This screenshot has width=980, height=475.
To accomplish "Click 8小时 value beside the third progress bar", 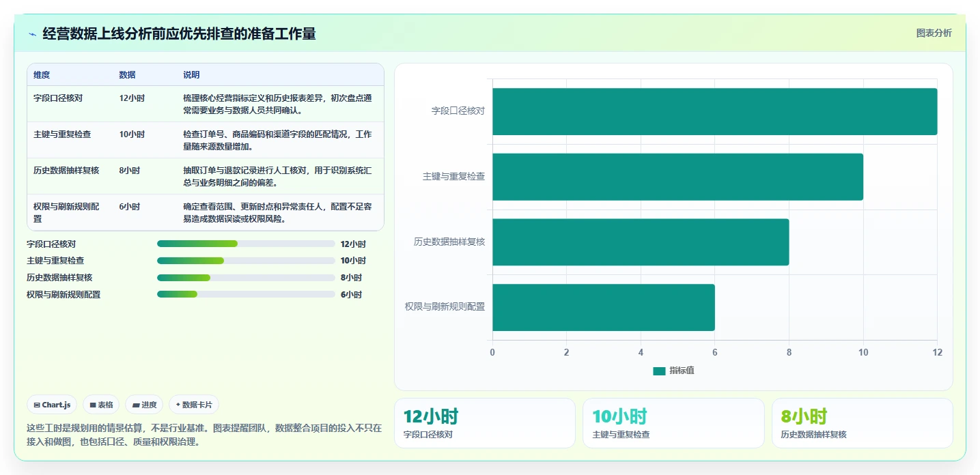I will coord(351,278).
